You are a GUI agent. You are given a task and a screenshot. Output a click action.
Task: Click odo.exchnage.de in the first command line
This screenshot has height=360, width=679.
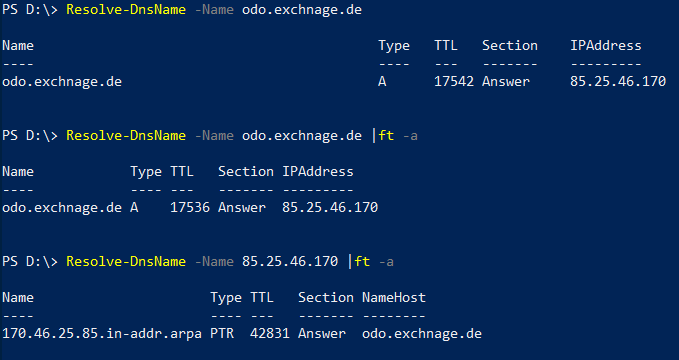[x=301, y=10]
